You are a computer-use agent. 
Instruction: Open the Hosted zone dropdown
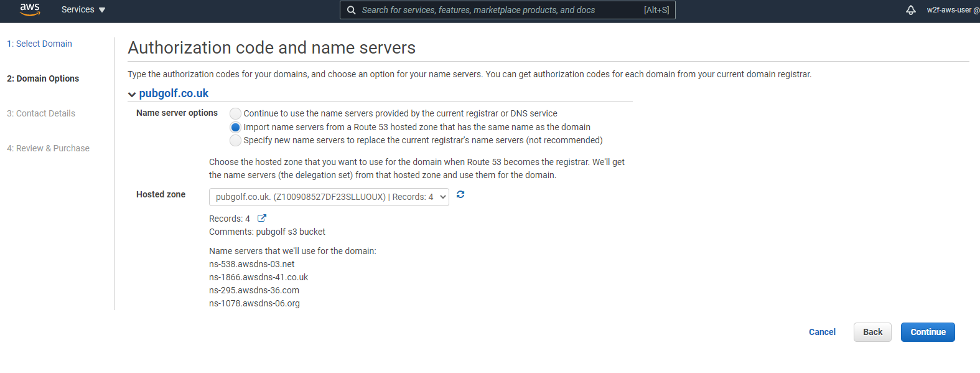coord(329,197)
